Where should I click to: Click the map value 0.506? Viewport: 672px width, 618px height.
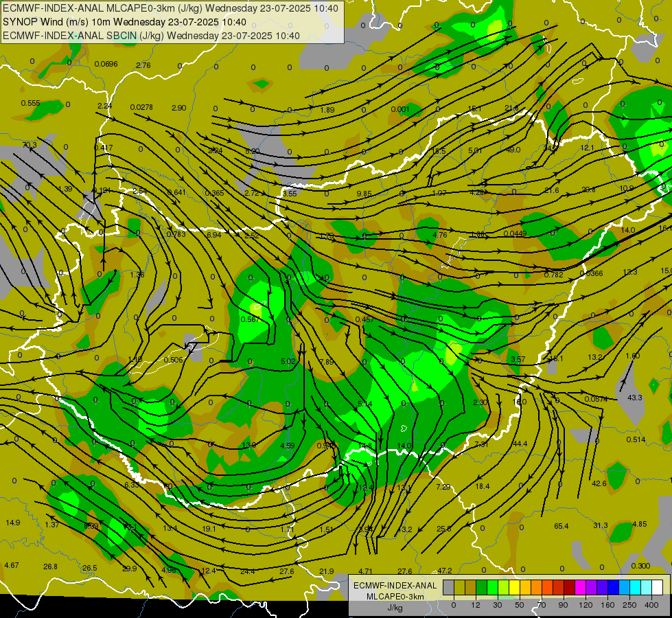[x=173, y=359]
